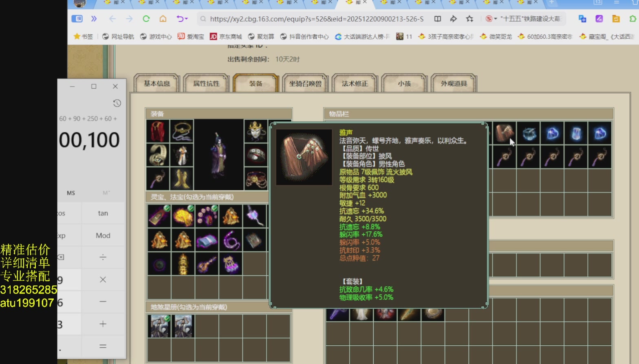The image size is (639, 364).
Task: Click the calculator plus button
Action: tap(103, 324)
